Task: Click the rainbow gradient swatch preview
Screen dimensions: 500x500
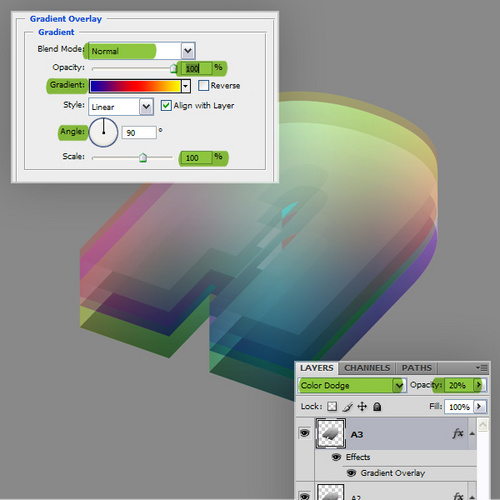Action: pos(135,86)
